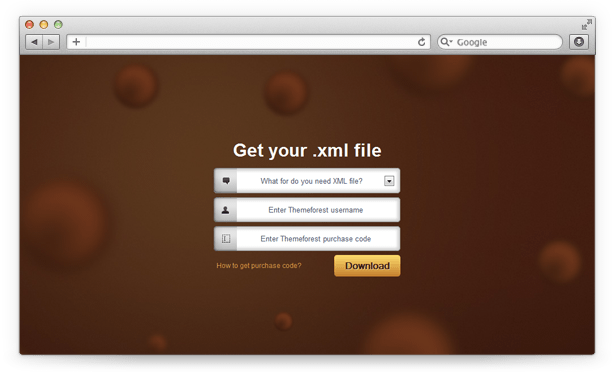The image size is (615, 372).
Task: Click the 'Get your .xml file' heading
Action: pyautogui.click(x=307, y=150)
